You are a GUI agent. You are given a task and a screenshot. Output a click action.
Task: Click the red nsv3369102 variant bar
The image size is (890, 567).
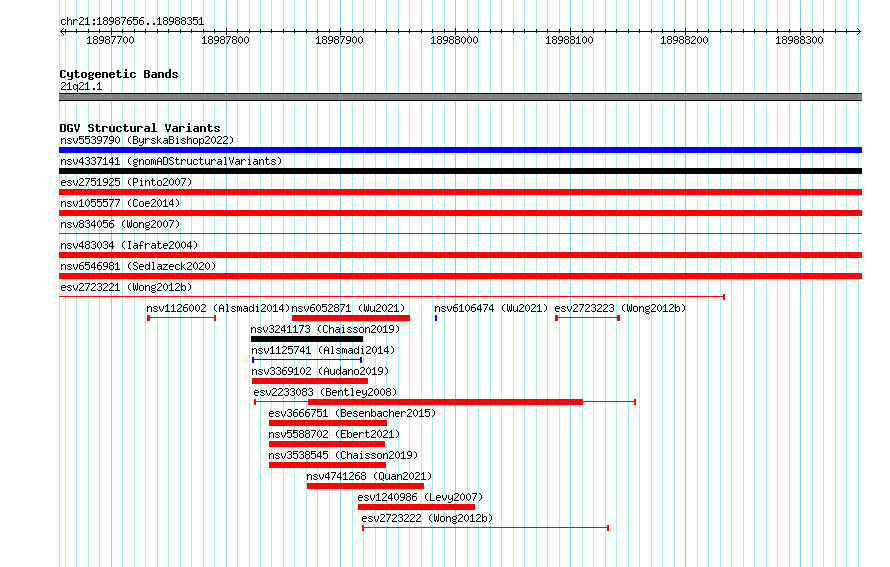click(x=310, y=381)
